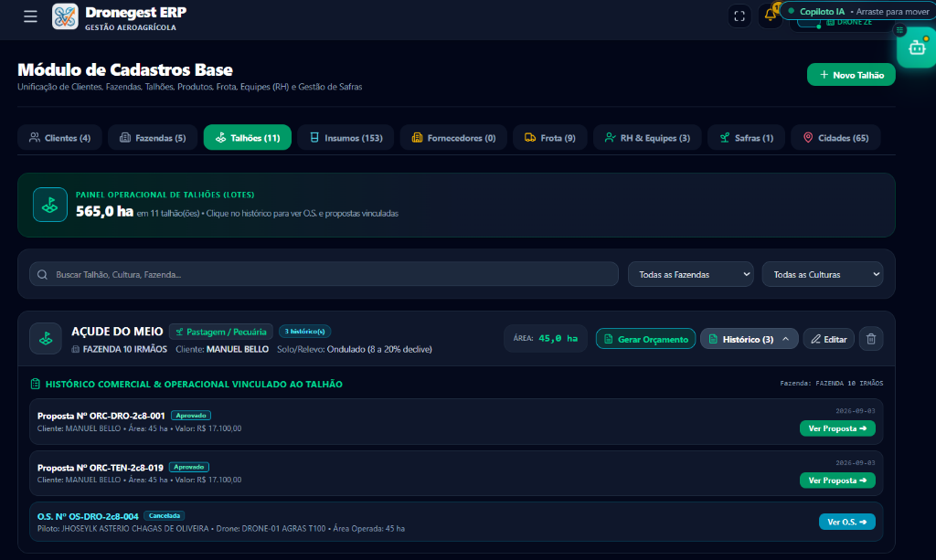This screenshot has height=560, width=936.
Task: Switch to the Insumos (153) tab
Action: (346, 138)
